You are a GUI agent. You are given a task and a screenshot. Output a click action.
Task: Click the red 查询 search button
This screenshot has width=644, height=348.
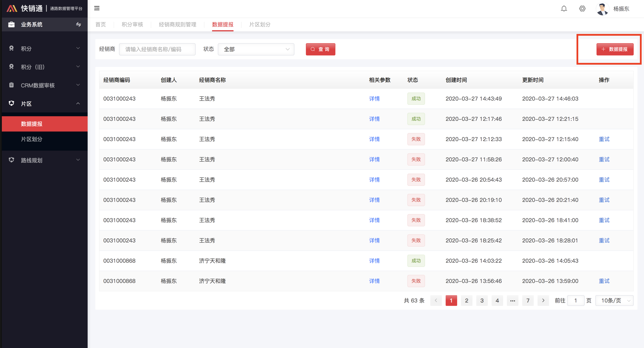[320, 49]
